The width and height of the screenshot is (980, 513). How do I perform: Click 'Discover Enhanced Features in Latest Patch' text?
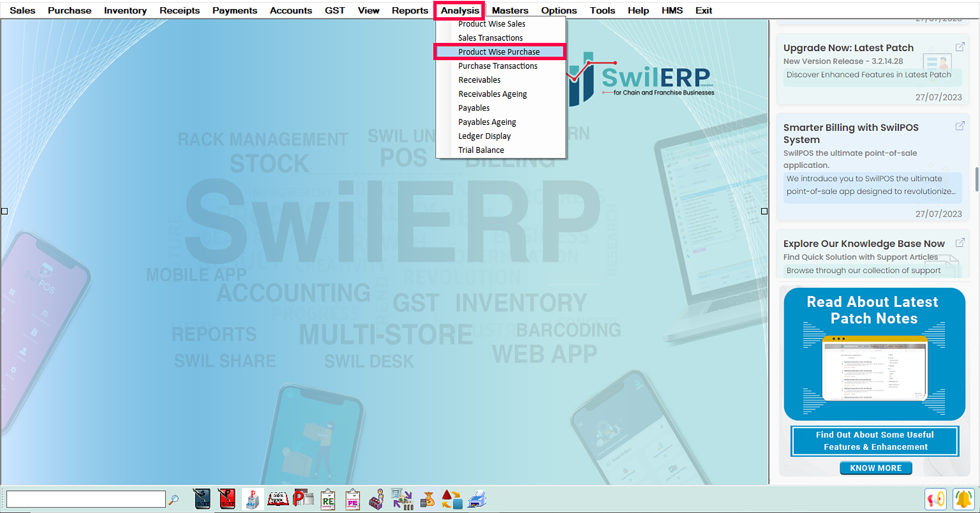869,74
